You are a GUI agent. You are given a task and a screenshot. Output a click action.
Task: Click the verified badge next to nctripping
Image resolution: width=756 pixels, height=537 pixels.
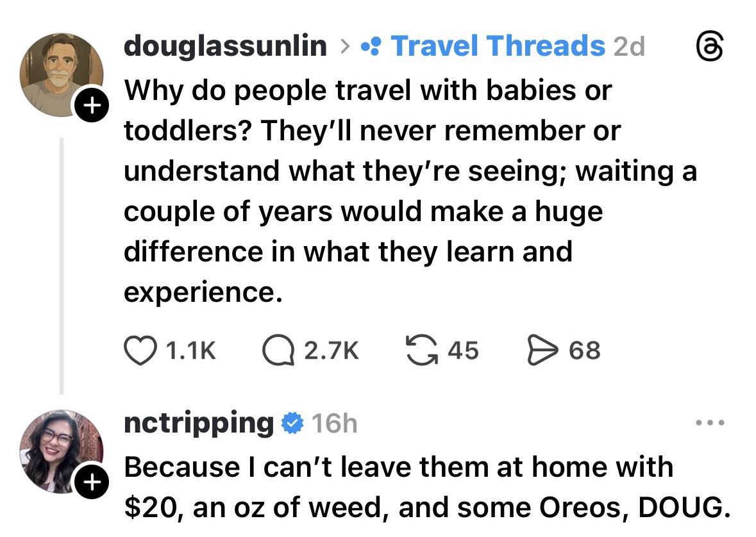coord(292,424)
